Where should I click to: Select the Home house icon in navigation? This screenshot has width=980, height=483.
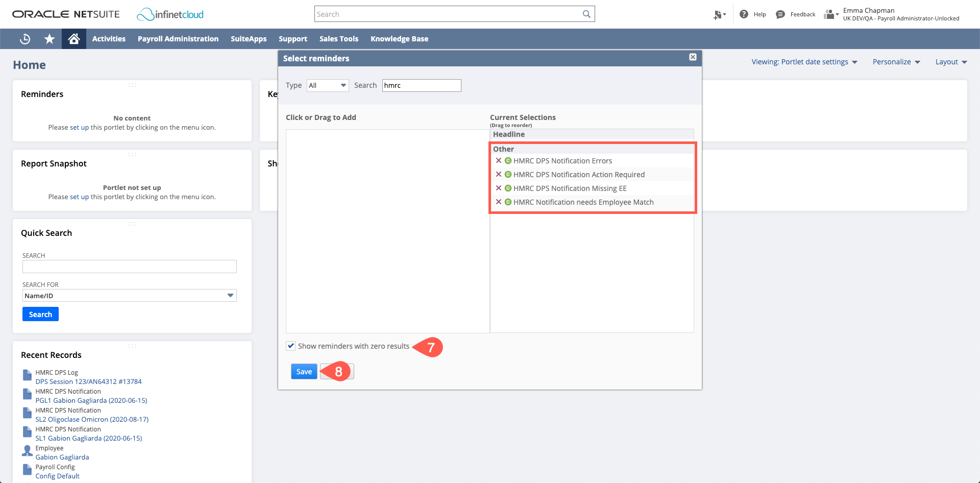(73, 39)
